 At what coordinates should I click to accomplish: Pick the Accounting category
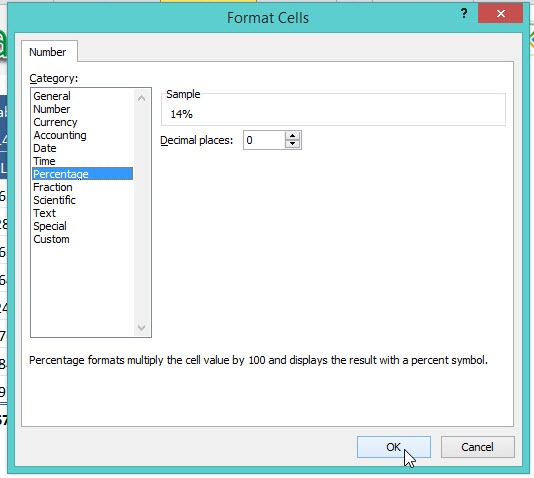[60, 135]
